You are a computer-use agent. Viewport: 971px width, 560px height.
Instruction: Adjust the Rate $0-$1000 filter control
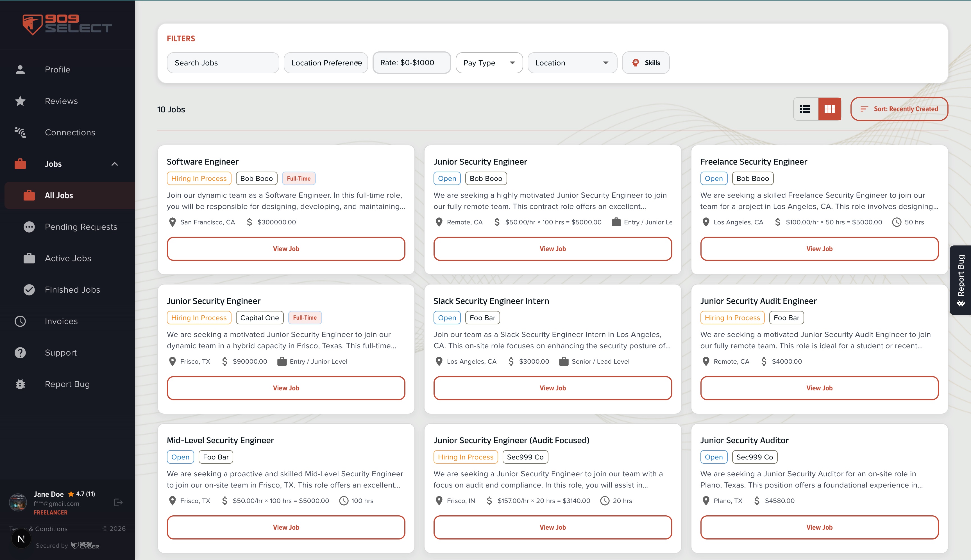(411, 62)
